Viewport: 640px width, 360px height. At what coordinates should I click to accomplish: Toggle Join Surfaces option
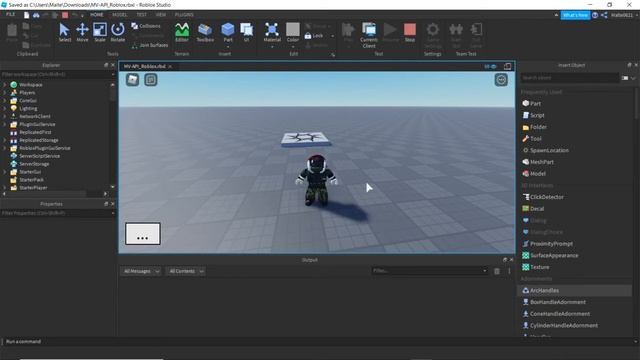[x=150, y=45]
